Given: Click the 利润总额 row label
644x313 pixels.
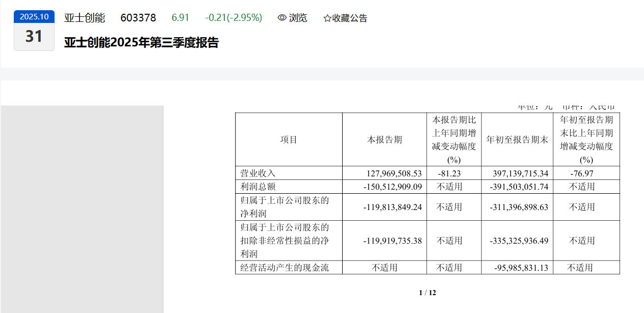Looking at the screenshot, I should [x=258, y=187].
